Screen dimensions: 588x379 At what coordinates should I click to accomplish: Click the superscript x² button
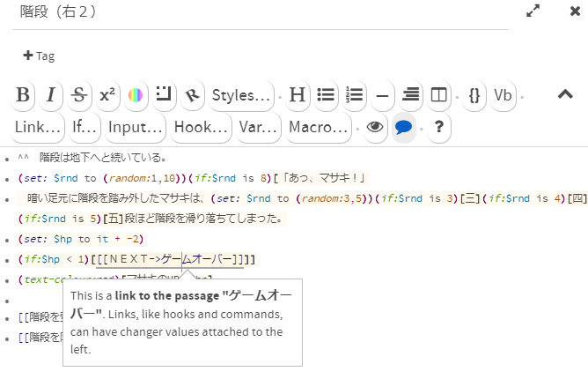pos(107,95)
